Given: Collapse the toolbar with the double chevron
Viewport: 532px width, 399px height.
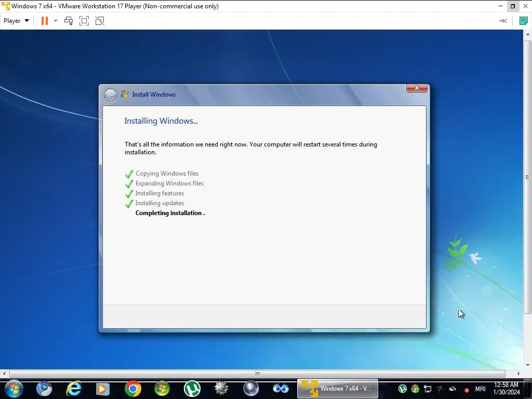Looking at the screenshot, I should pyautogui.click(x=503, y=21).
